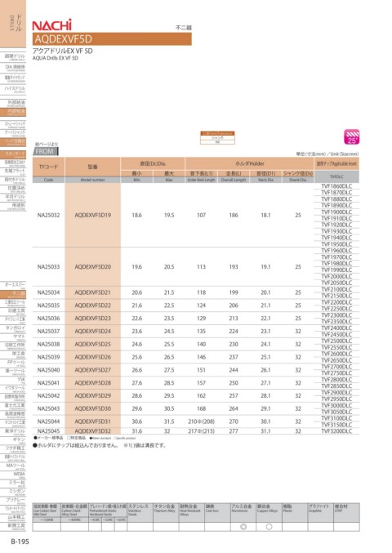
Task: Select the YSK maker side tab
Action: coord(14,381)
